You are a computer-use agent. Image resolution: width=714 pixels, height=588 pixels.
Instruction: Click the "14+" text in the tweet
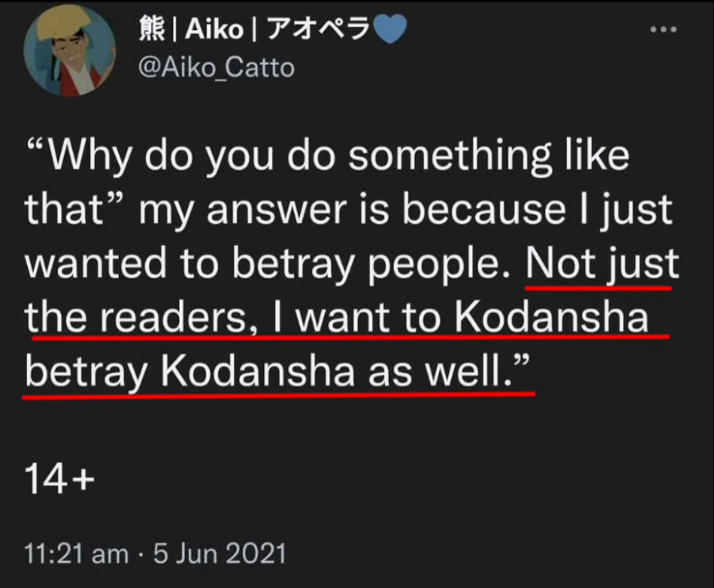60,479
